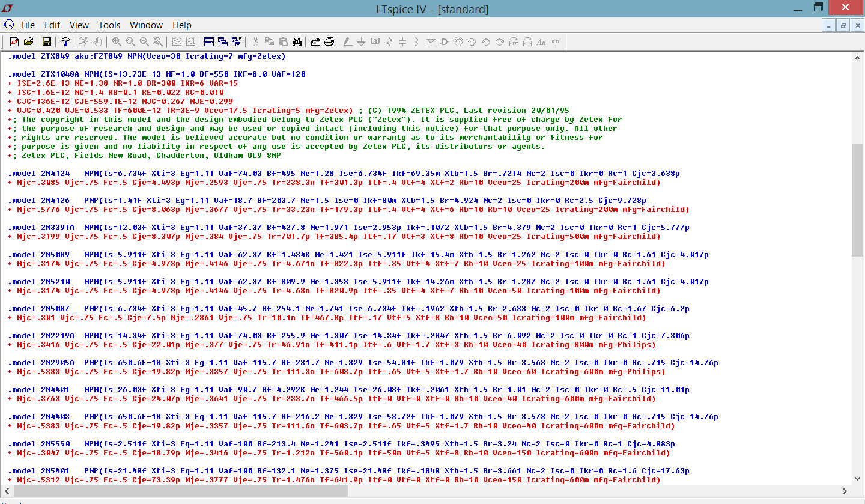Click the Copy icon in toolbar
Image resolution: width=865 pixels, height=504 pixels.
pyautogui.click(x=269, y=41)
